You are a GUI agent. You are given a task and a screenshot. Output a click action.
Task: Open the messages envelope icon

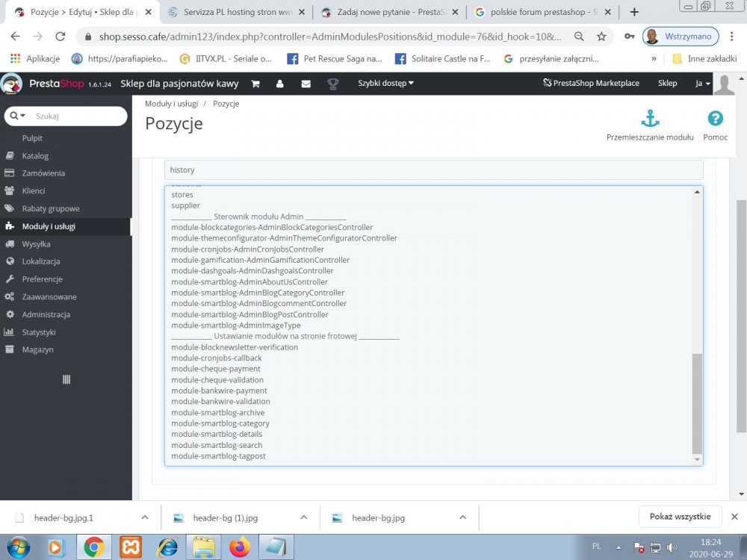tap(306, 84)
